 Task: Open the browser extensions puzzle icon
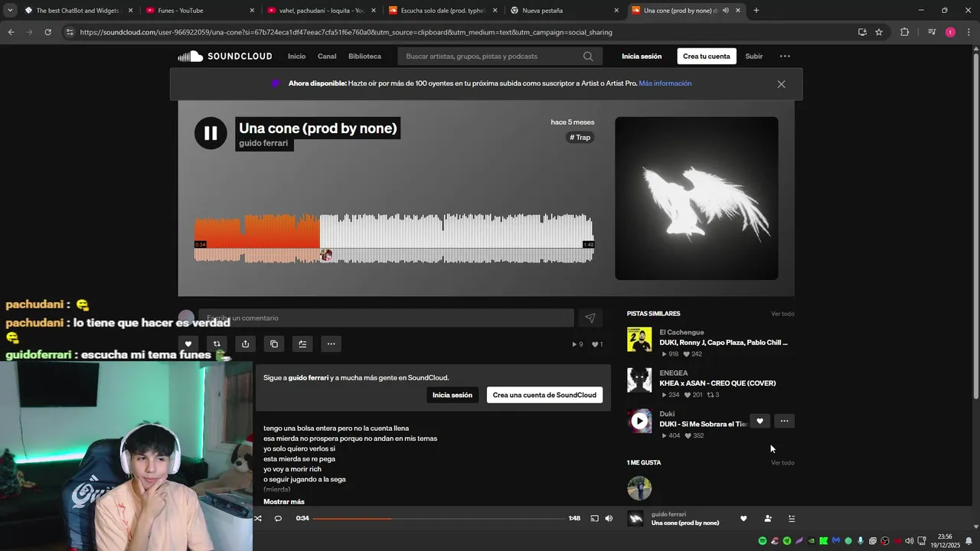click(x=905, y=32)
